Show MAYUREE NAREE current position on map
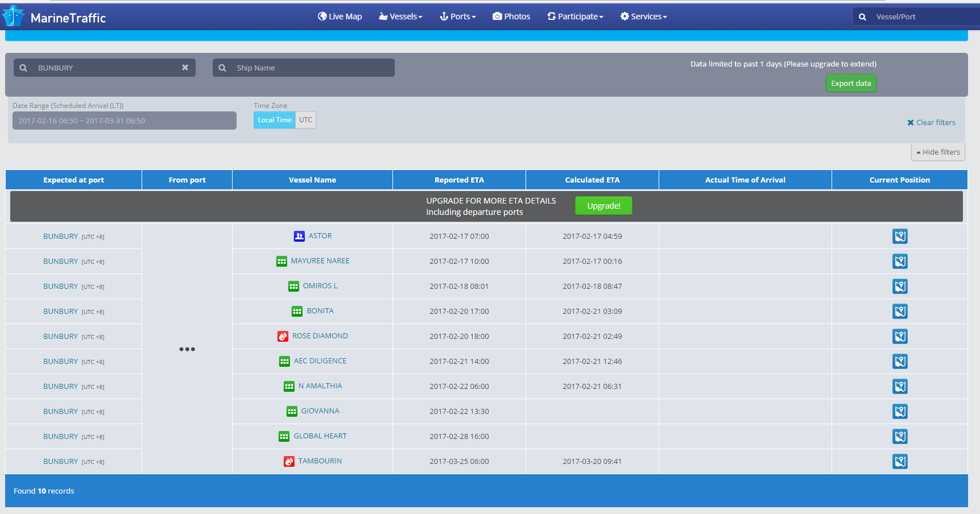This screenshot has height=514, width=980. tap(900, 262)
